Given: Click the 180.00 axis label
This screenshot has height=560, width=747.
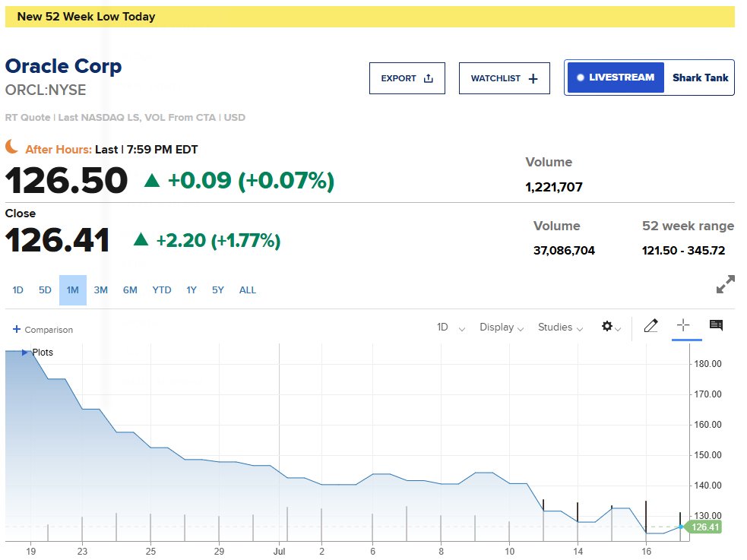Looking at the screenshot, I should pyautogui.click(x=708, y=364).
